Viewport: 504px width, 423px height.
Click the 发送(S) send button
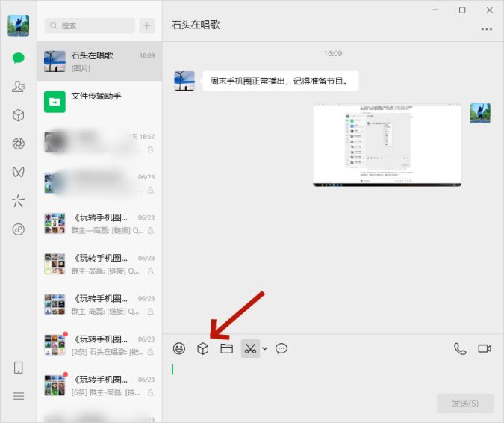pos(464,404)
